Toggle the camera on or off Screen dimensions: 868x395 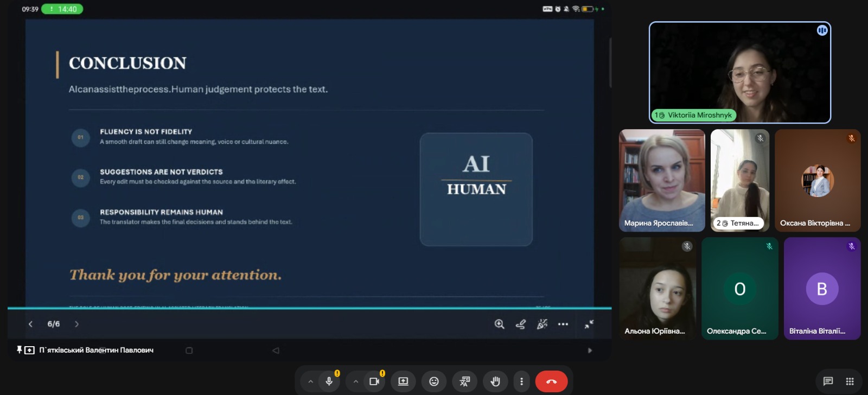click(x=374, y=381)
